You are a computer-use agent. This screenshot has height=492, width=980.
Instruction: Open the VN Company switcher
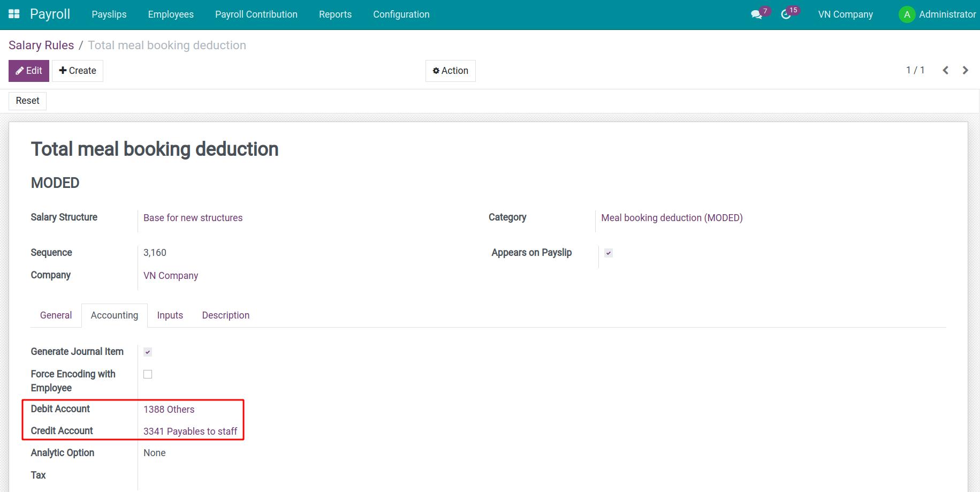(845, 14)
